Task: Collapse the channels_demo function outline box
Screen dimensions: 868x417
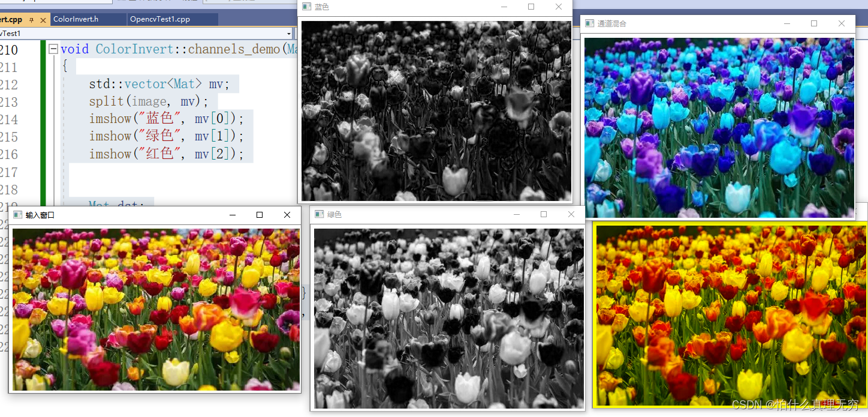Action: pyautogui.click(x=53, y=49)
